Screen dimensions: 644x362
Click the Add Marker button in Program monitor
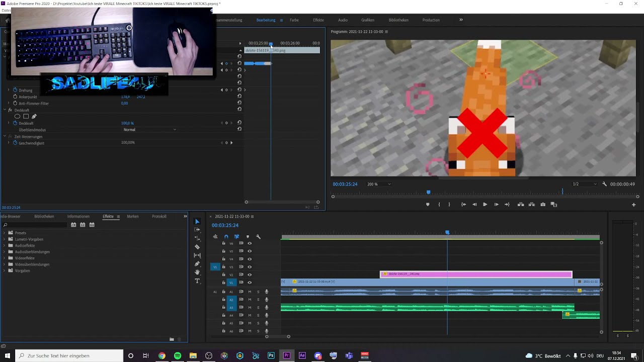click(x=428, y=205)
